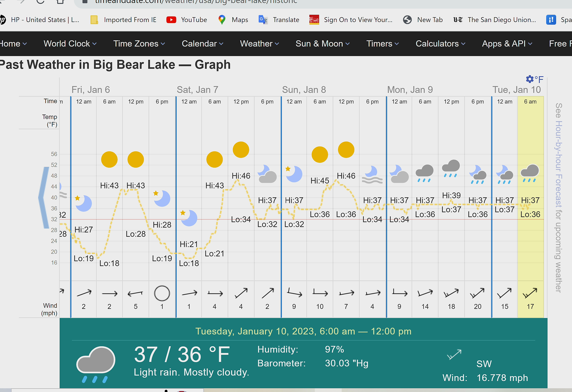
Task: Click the Google Translate bookmark icon
Action: coord(263,20)
